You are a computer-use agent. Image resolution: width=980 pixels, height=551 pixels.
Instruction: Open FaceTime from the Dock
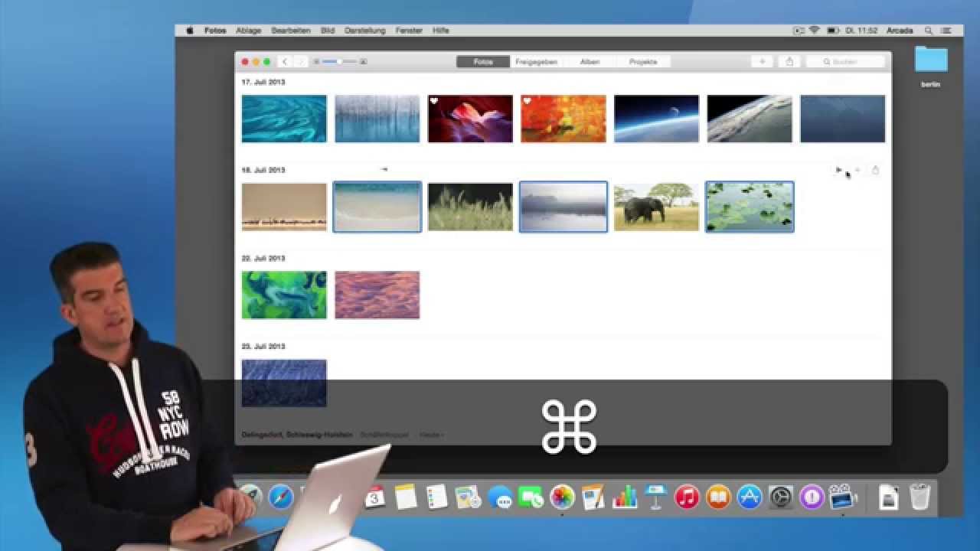[x=531, y=497]
